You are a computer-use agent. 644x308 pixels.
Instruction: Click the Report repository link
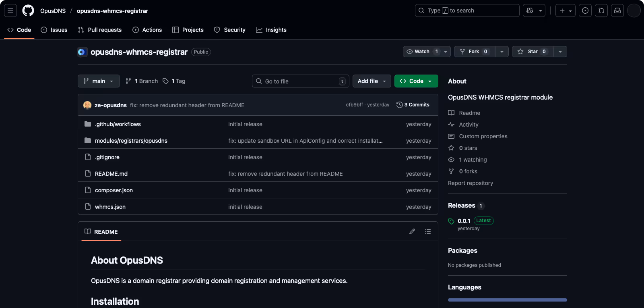[x=471, y=183]
